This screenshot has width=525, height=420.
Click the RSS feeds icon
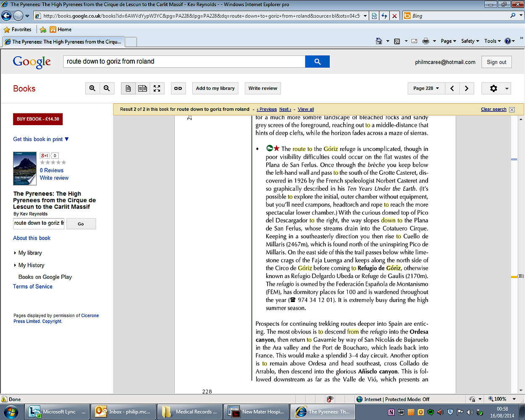(397, 41)
